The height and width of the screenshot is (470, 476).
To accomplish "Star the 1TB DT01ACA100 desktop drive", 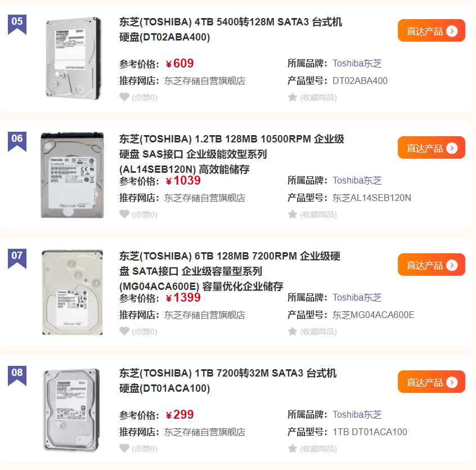I will pos(293,448).
